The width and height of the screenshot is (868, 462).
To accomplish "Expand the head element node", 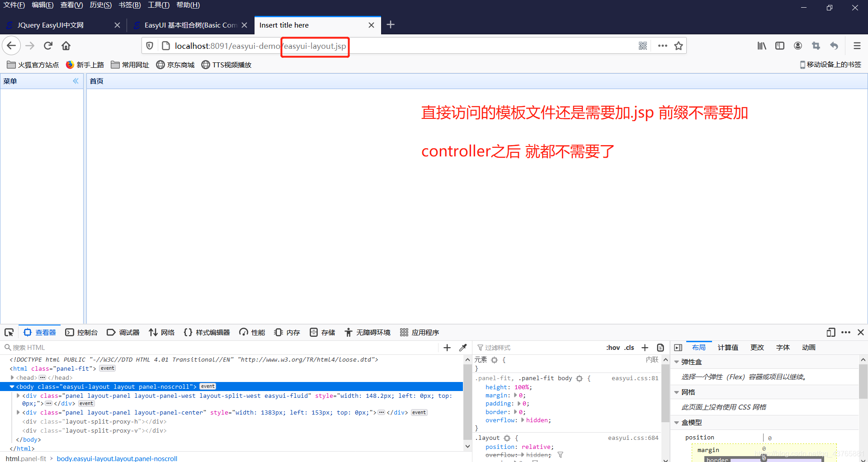I will pyautogui.click(x=12, y=377).
